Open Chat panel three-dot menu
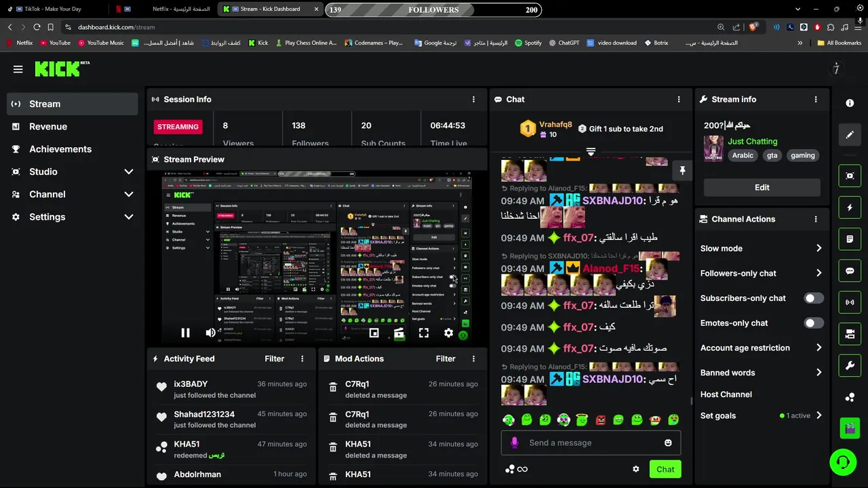868x488 pixels. [679, 99]
